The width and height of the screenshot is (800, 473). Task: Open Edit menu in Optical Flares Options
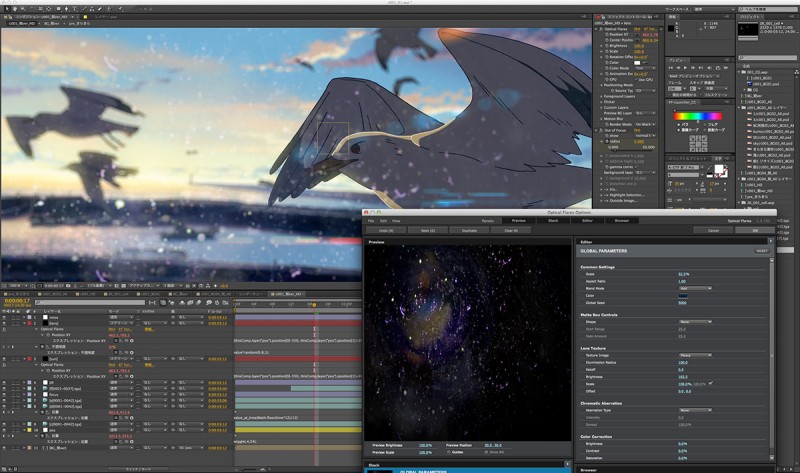tap(383, 220)
